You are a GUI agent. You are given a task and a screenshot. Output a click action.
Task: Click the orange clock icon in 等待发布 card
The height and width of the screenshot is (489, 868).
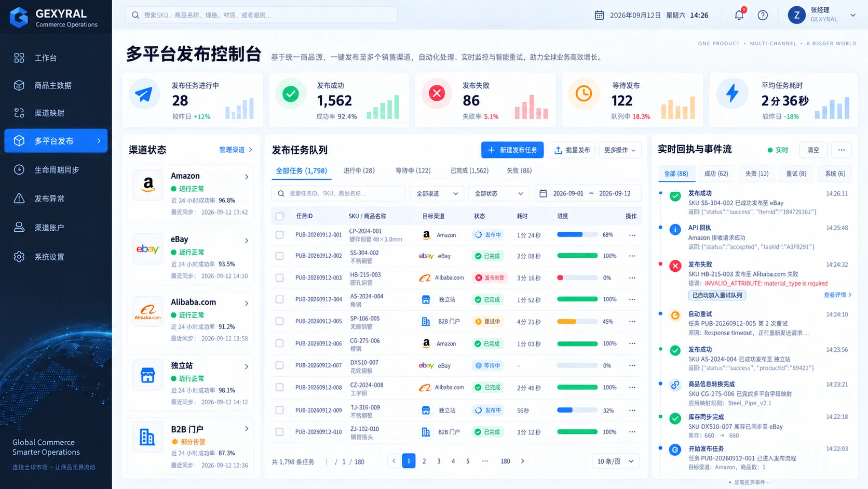click(584, 94)
